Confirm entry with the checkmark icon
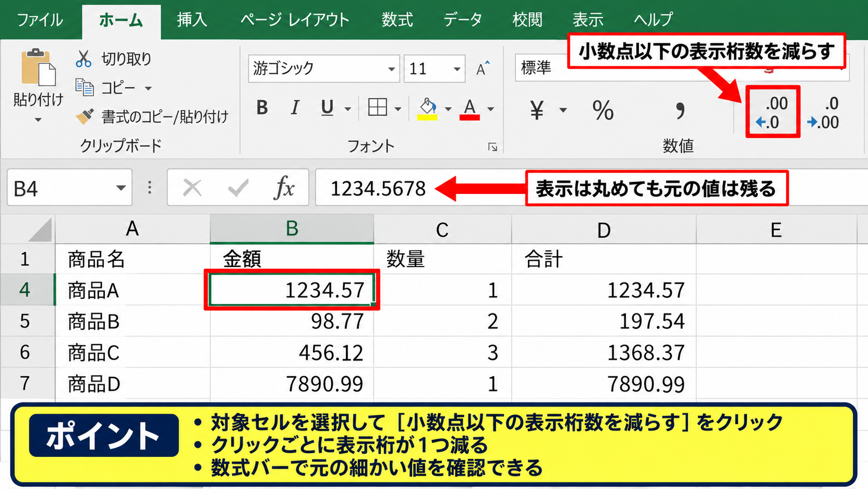 point(238,188)
